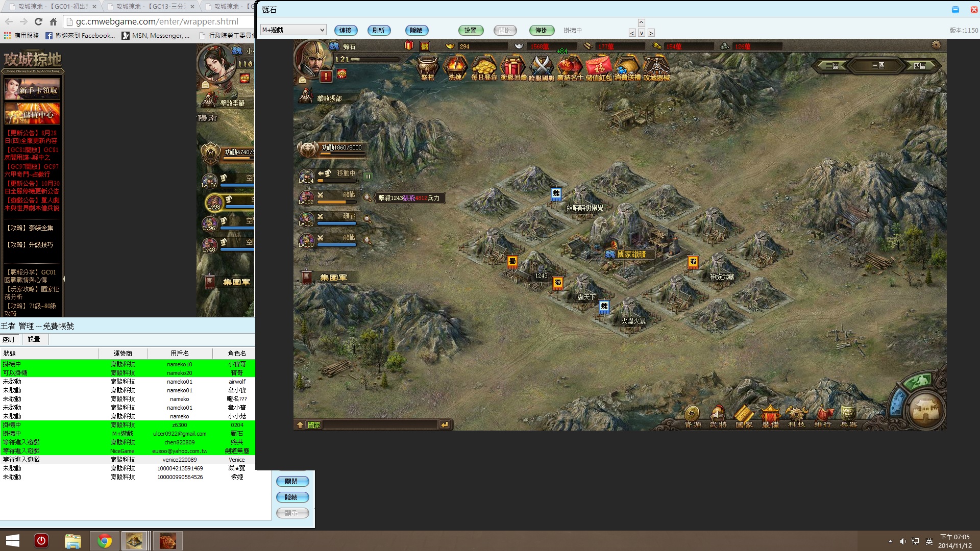The width and height of the screenshot is (980, 551).
Task: Click the 儲 recharge icon in top bar
Action: pyautogui.click(x=424, y=46)
